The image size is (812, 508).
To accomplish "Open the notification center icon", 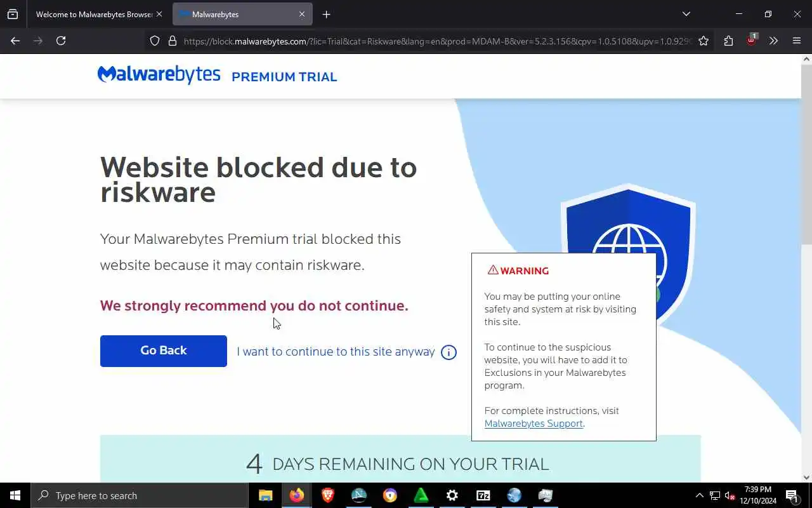I will coord(792,495).
